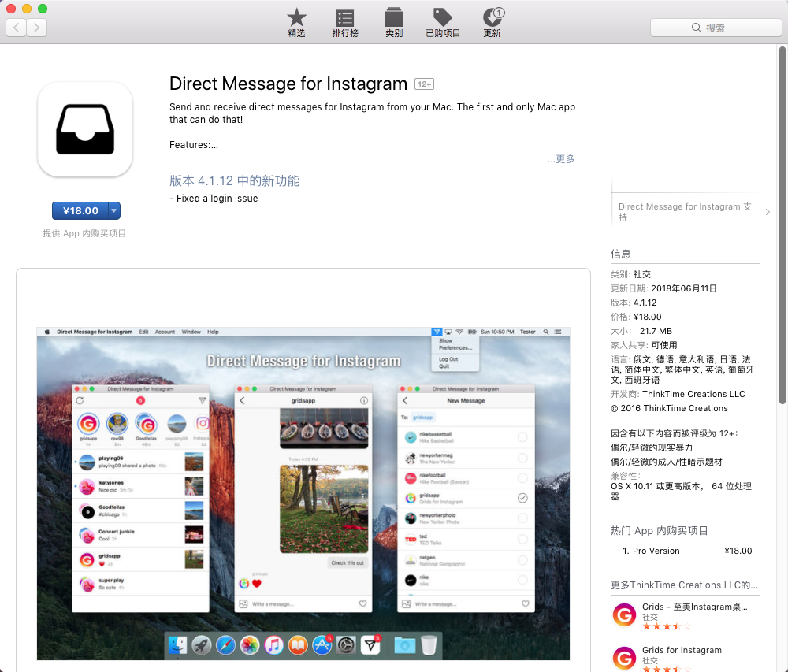788x672 pixels.
Task: Click the vertical scrollbar thumb
Action: pos(782,225)
